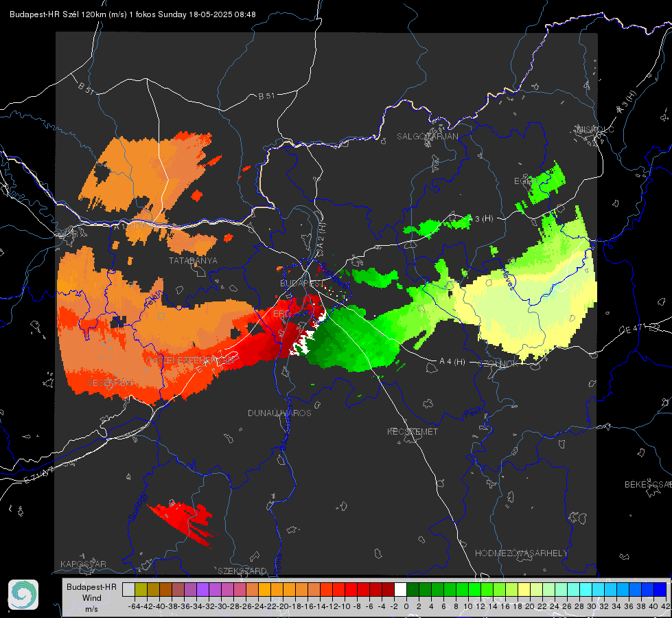Click the Wind label in the legend
The width and height of the screenshot is (672, 618).
92,598
